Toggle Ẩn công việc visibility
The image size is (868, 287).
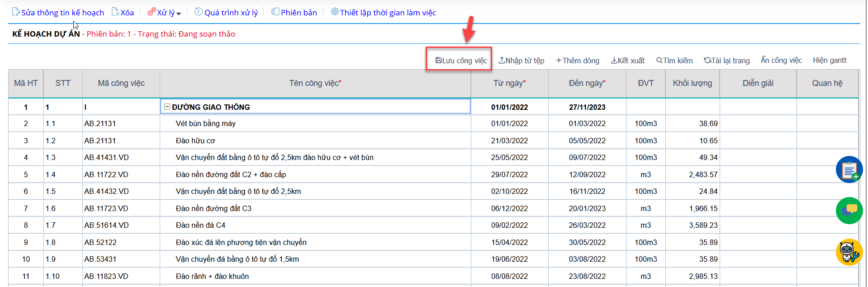point(781,60)
